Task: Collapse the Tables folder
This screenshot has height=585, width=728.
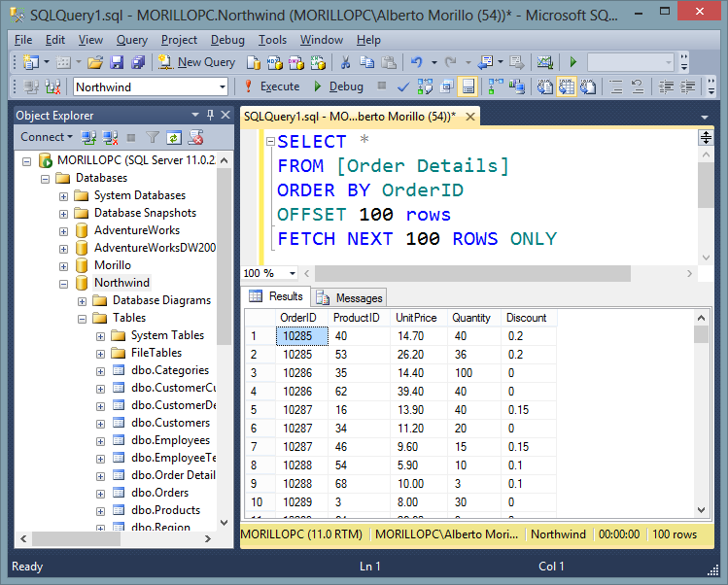Action: 83,319
